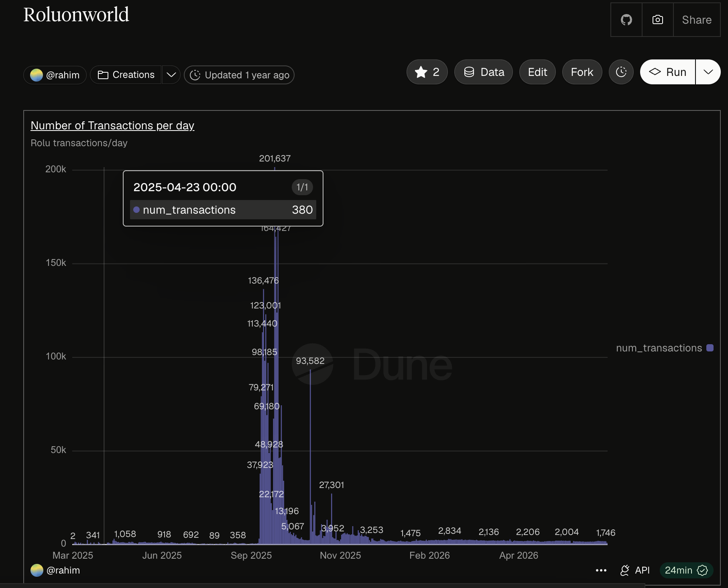Click the 201,637 peak data label

[275, 158]
